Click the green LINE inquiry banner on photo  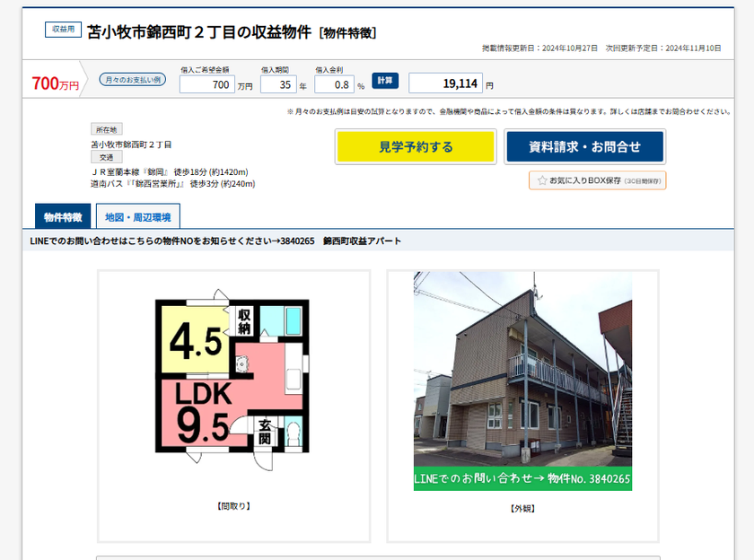click(x=522, y=479)
